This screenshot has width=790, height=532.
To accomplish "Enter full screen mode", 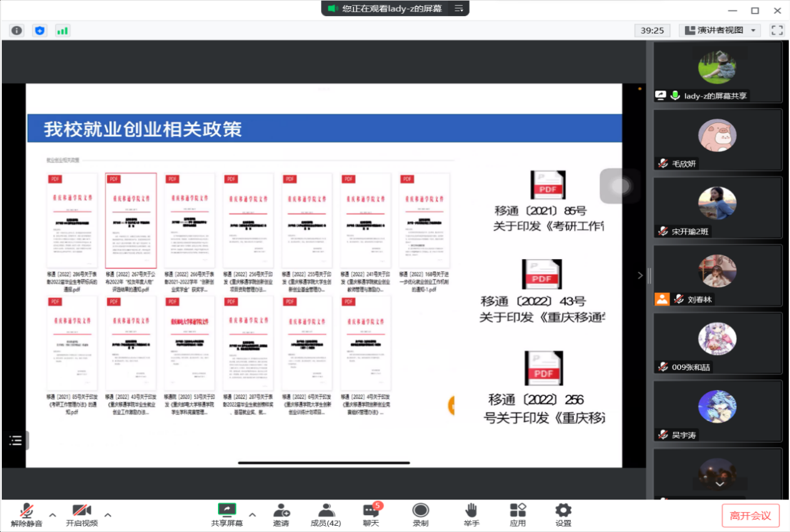I will (x=777, y=30).
